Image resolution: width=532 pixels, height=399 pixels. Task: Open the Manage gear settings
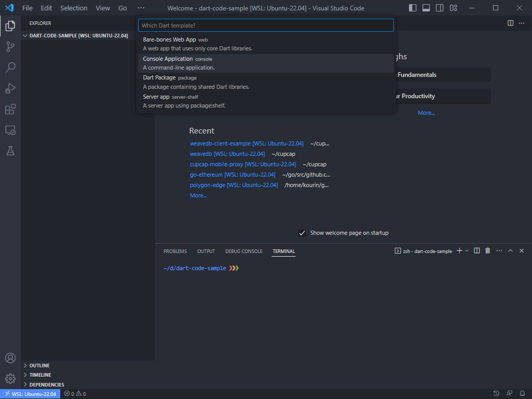(x=10, y=379)
